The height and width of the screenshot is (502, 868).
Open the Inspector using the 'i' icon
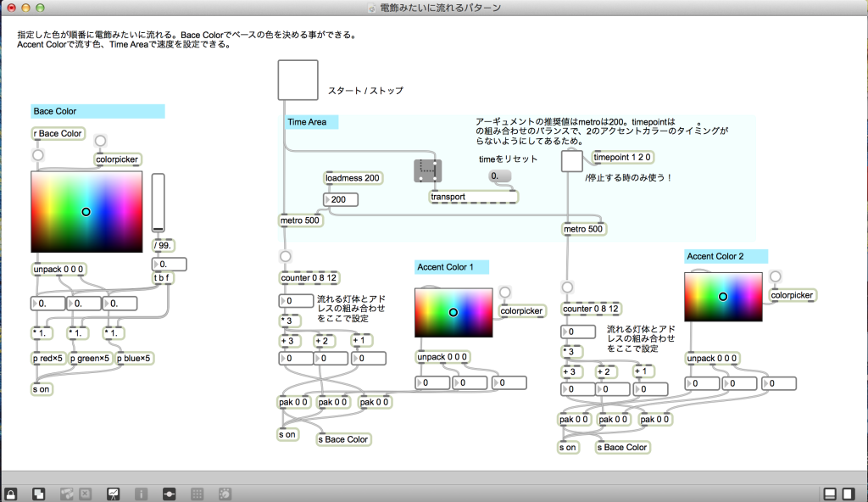click(x=141, y=493)
